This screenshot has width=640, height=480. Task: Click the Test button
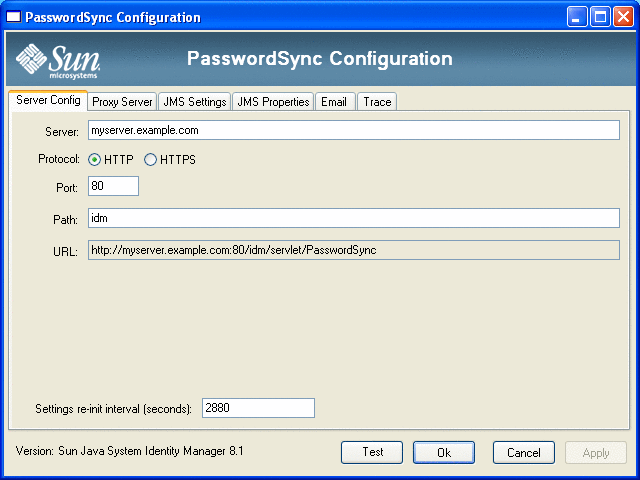[372, 452]
